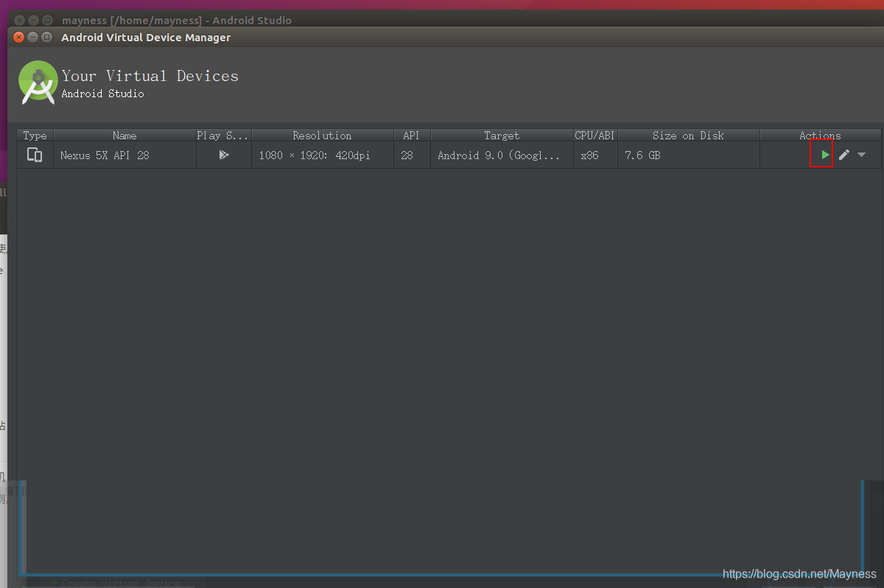Viewport: 884px width, 588px height.
Task: Sort by the Type column header
Action: (35, 136)
